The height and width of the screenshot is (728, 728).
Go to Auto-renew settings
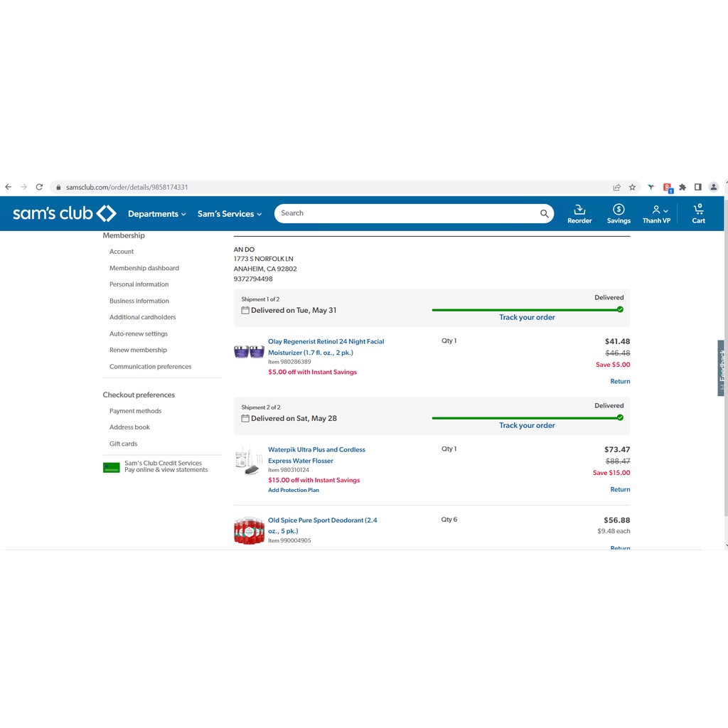point(139,333)
